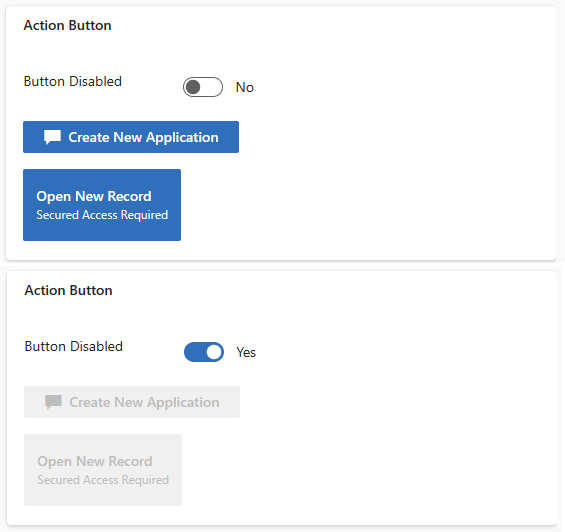Click the grayed-out Create New Application button
The image size is (565, 532).
[132, 402]
